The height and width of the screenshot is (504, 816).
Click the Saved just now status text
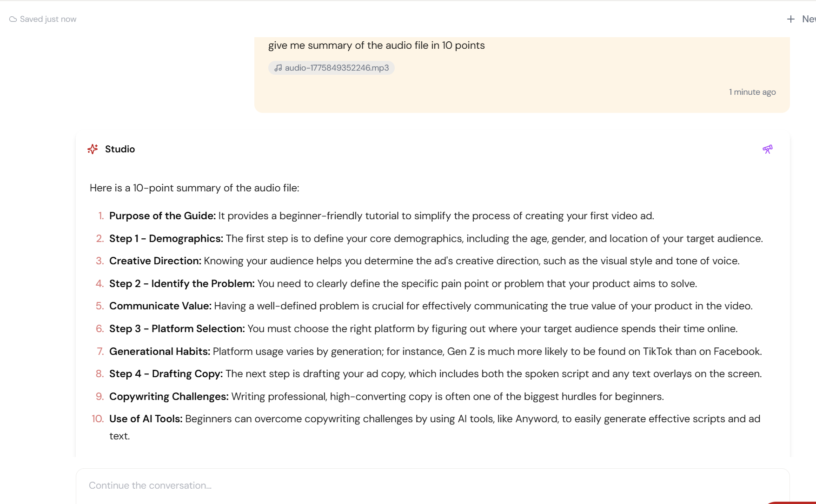(48, 19)
